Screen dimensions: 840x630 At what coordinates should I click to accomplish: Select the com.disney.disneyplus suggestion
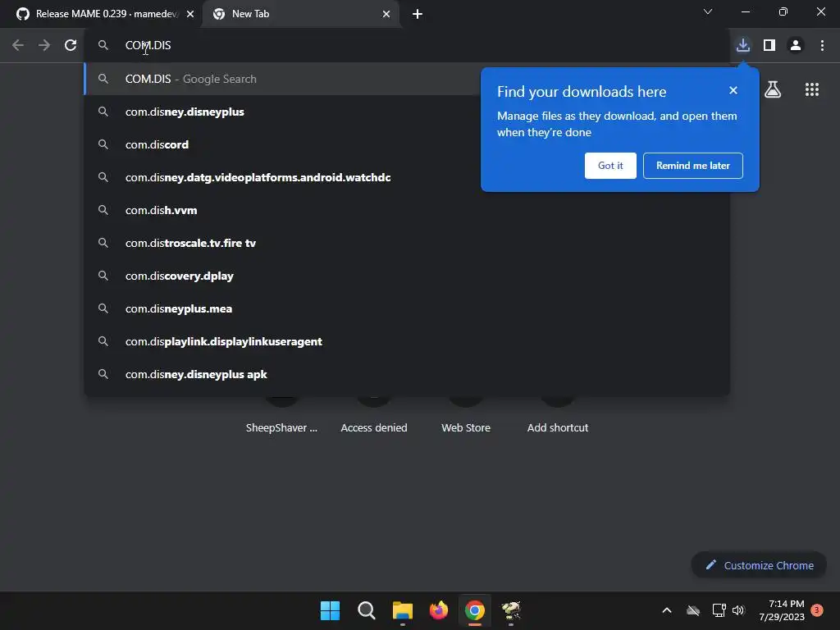tap(407, 112)
